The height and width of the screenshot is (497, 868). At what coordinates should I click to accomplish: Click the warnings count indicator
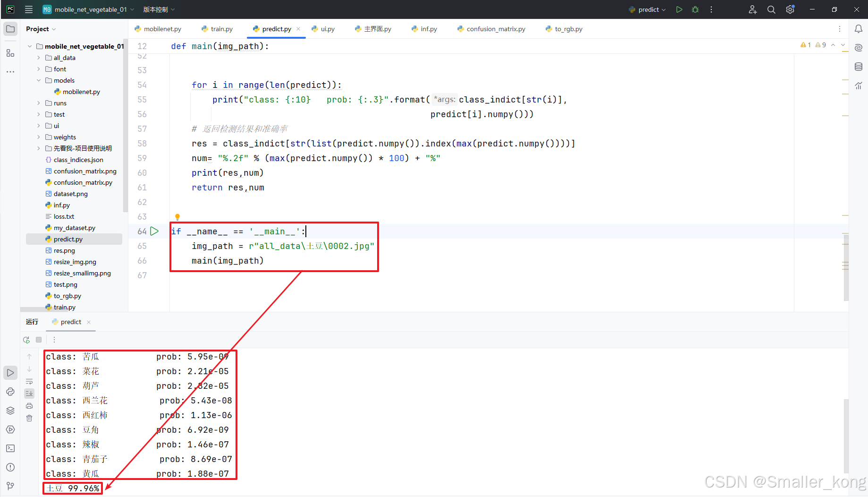[x=813, y=45]
